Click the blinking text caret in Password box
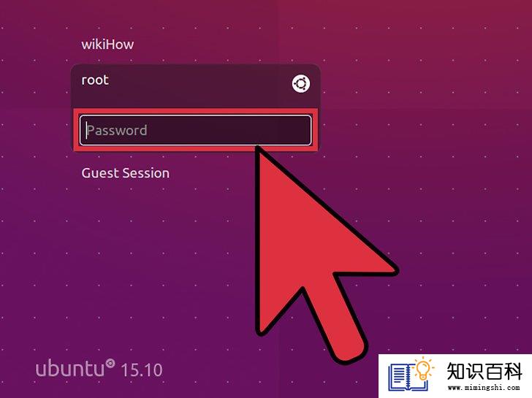This screenshot has width=532, height=398. (x=87, y=130)
